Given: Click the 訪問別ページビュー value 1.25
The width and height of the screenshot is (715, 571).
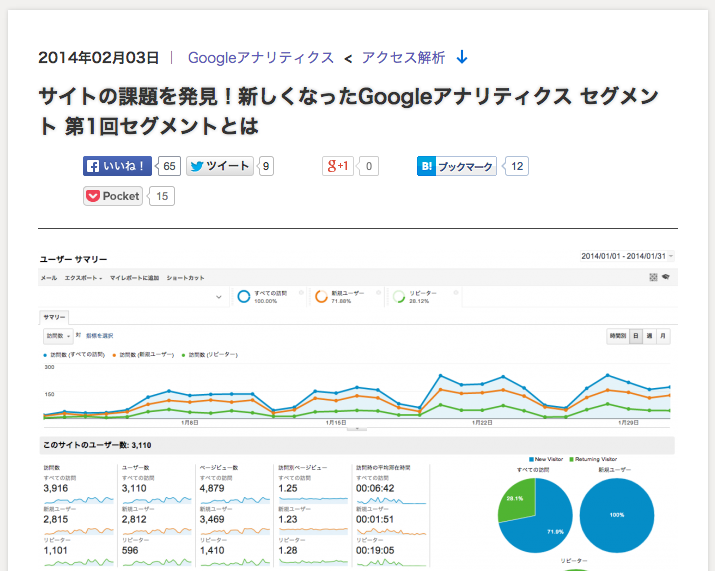Looking at the screenshot, I should (x=288, y=488).
